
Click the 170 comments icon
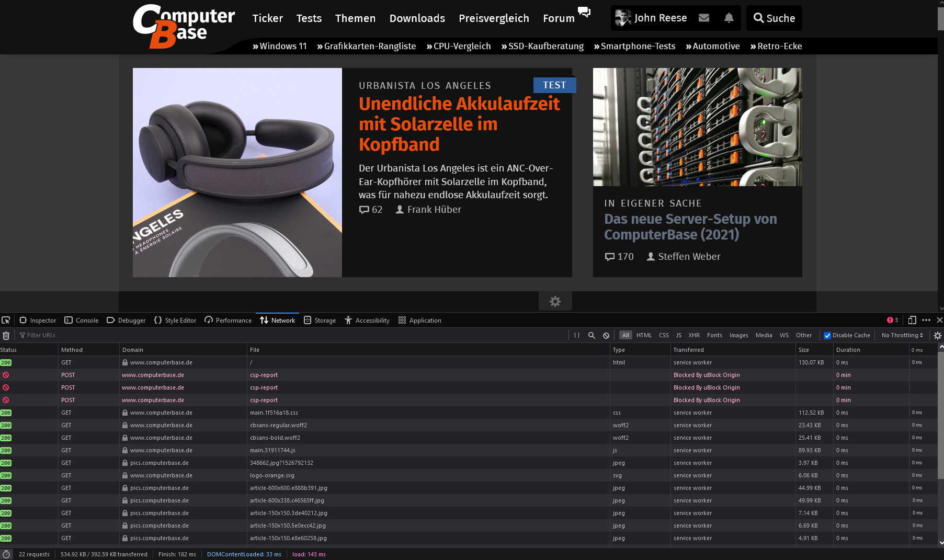610,257
